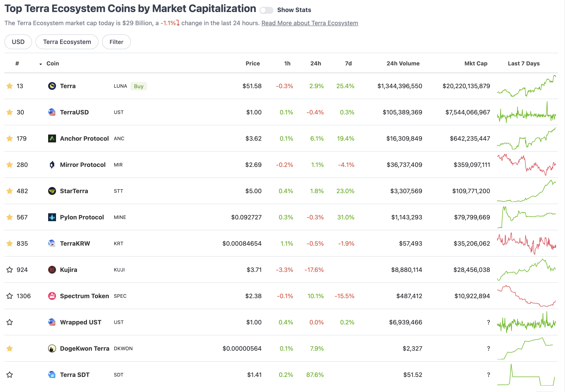
Task: Click TerraKRW 7-day sparkline chart
Action: pyautogui.click(x=526, y=243)
